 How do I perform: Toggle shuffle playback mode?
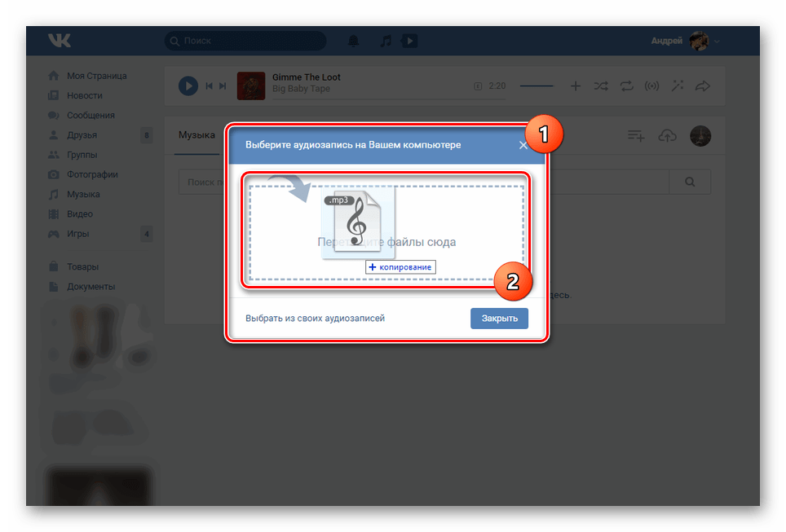pyautogui.click(x=601, y=86)
